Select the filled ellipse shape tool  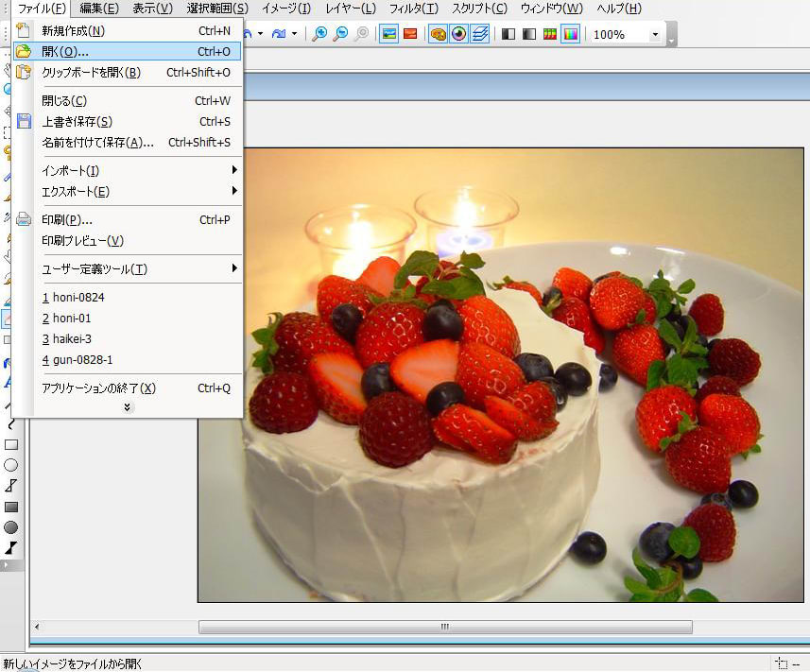click(11, 527)
